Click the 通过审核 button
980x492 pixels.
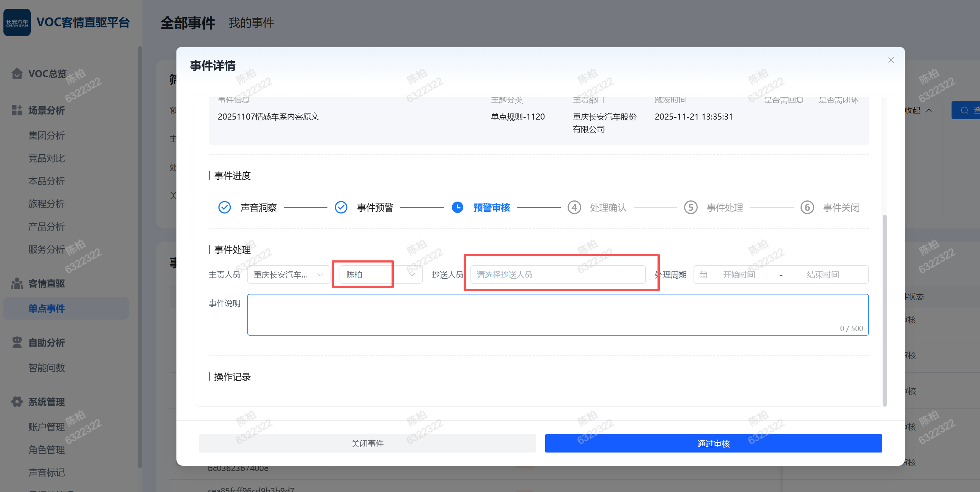point(713,443)
